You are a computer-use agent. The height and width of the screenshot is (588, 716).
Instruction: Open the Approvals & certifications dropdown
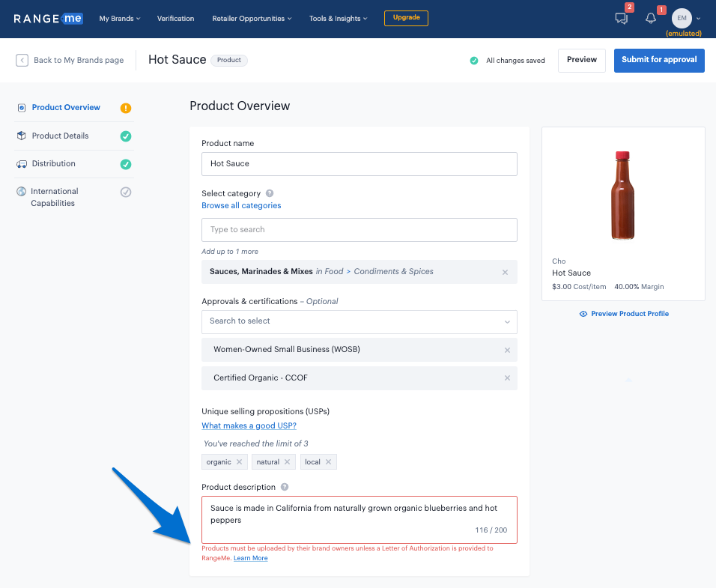[359, 321]
